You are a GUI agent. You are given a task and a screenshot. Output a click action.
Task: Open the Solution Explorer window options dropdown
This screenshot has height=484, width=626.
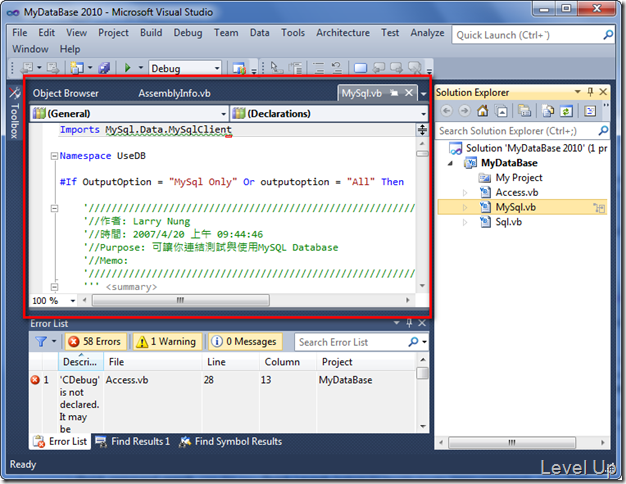click(x=577, y=92)
